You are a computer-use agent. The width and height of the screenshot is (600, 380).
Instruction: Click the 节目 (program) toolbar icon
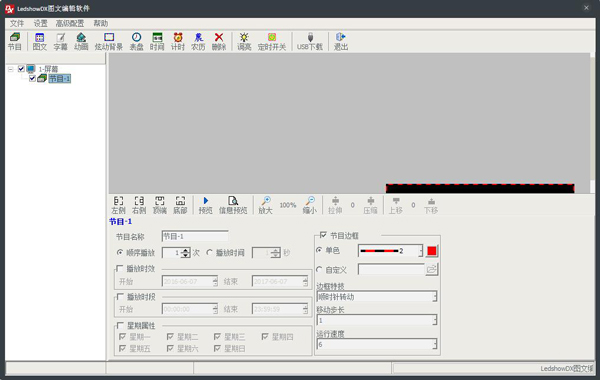pos(15,41)
